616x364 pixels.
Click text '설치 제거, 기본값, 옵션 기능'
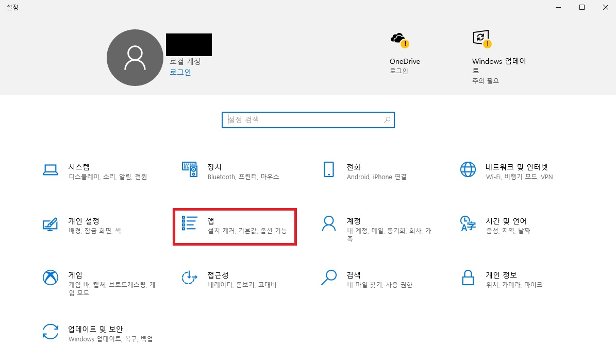coord(247,231)
